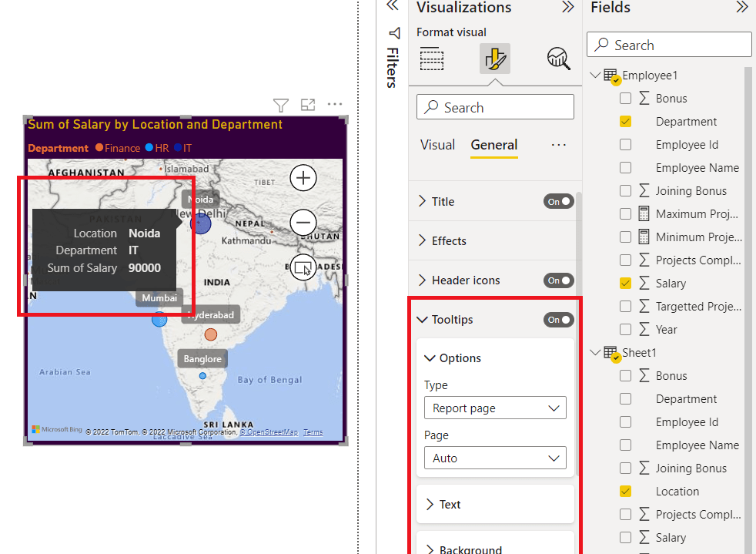Click the Format visual search box
This screenshot has width=756, height=554.
(495, 107)
